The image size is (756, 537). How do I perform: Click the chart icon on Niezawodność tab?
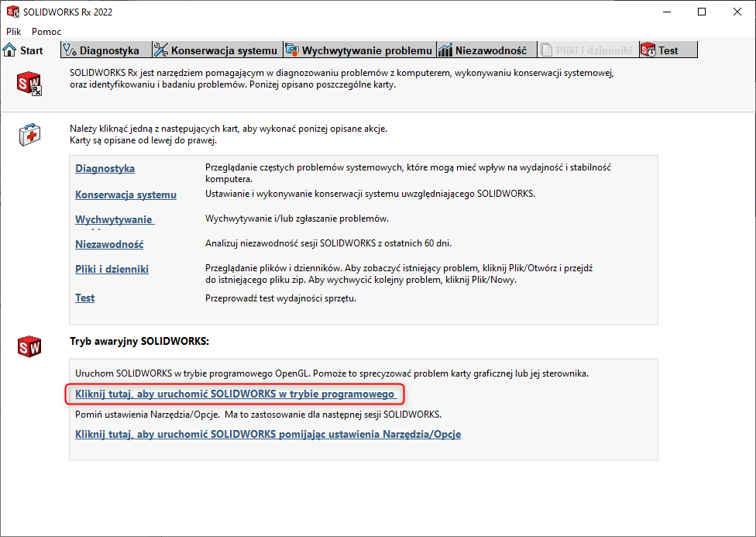pos(445,50)
